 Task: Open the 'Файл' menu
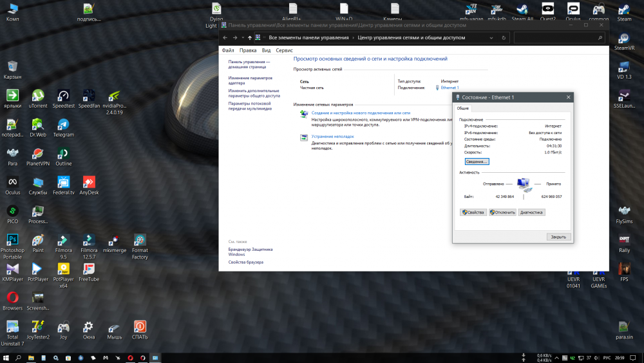(x=227, y=50)
